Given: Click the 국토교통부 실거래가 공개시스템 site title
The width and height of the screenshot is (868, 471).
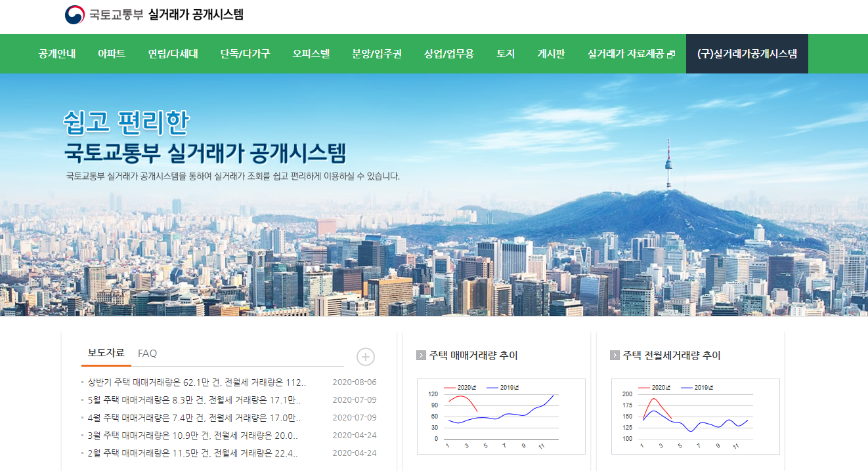Looking at the screenshot, I should [x=166, y=14].
